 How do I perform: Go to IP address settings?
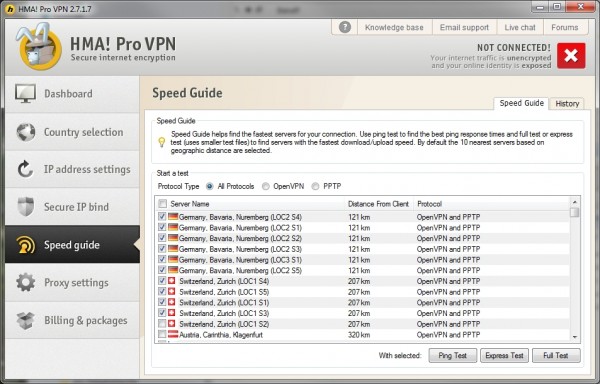click(72, 169)
